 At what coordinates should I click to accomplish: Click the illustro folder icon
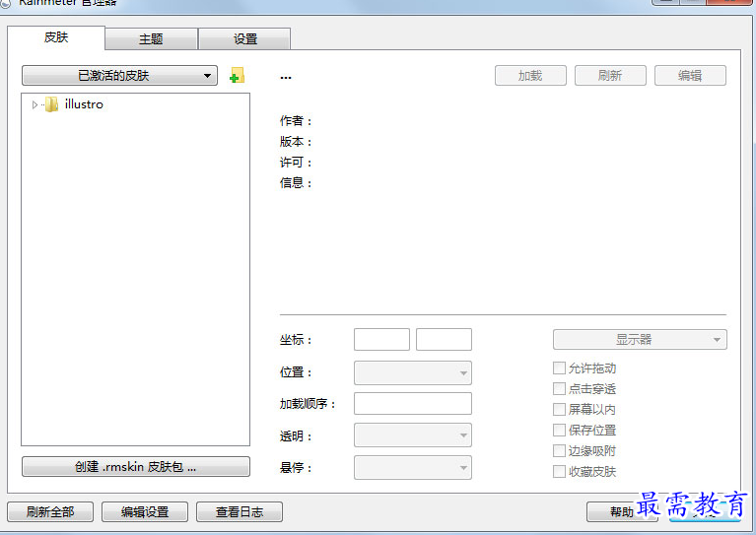(51, 104)
